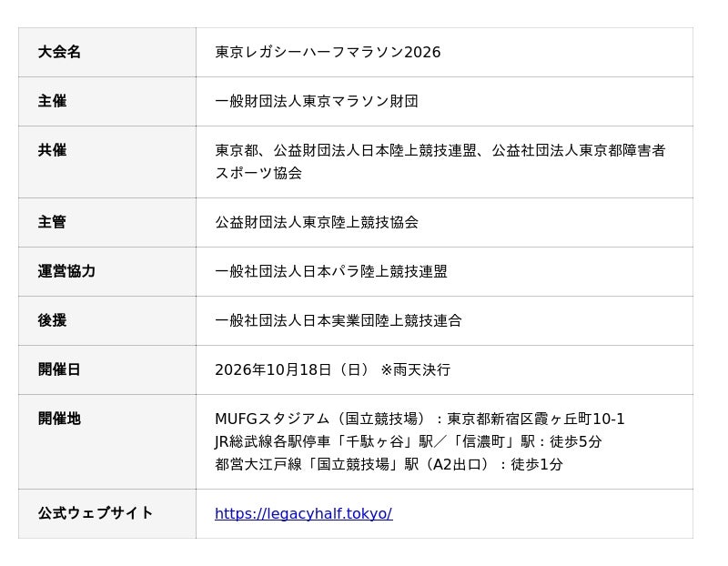The width and height of the screenshot is (728, 566).
Task: Open the legacyhalf.tokyo official website link
Action: coord(304,513)
